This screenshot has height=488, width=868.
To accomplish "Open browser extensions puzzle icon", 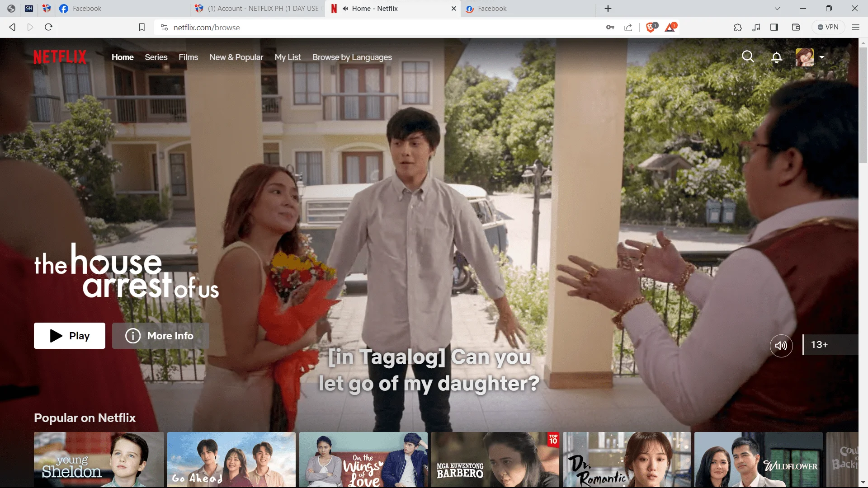I will [x=738, y=28].
